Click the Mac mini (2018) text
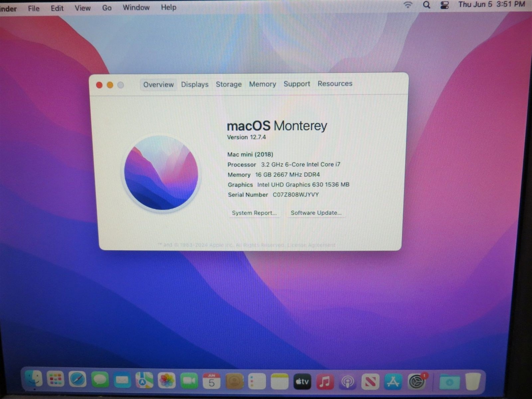532x399 pixels. (250, 154)
